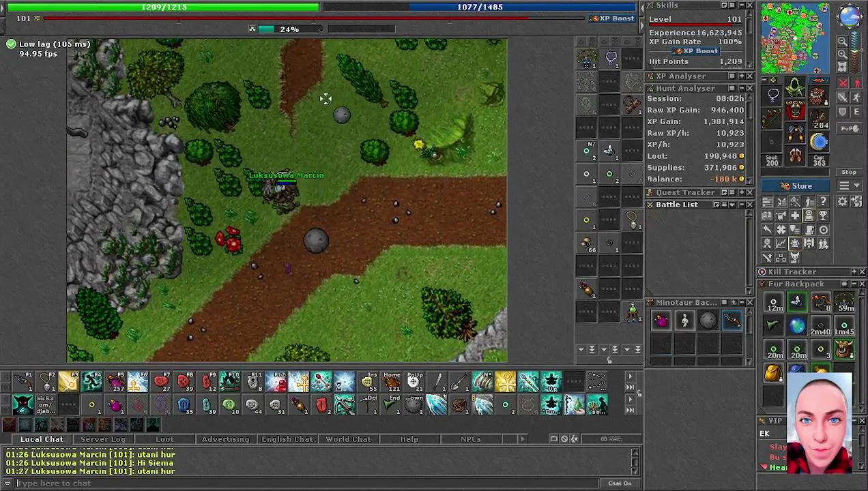Click the boots equipment slot
The height and width of the screenshot is (491, 868).
[796, 157]
